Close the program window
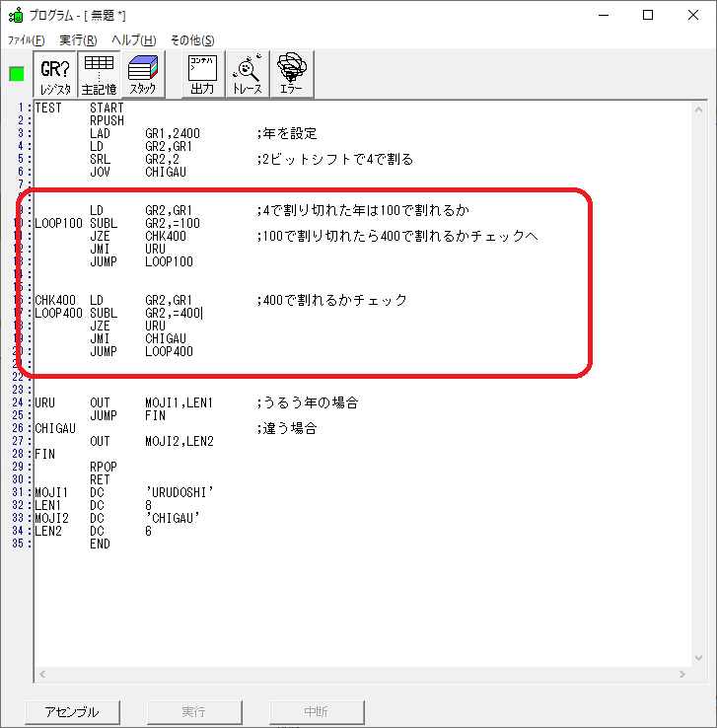The height and width of the screenshot is (728, 717). point(693,16)
